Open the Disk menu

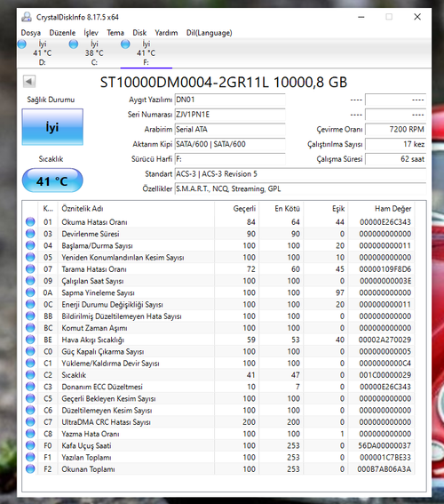tap(139, 33)
